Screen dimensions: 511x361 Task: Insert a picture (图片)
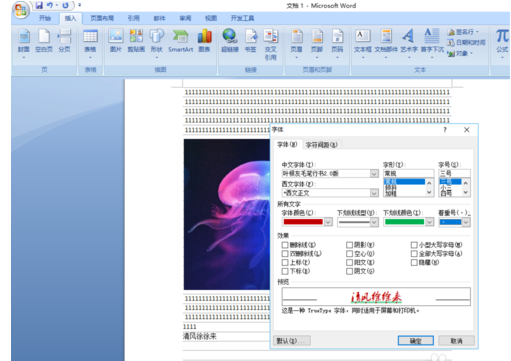(116, 41)
